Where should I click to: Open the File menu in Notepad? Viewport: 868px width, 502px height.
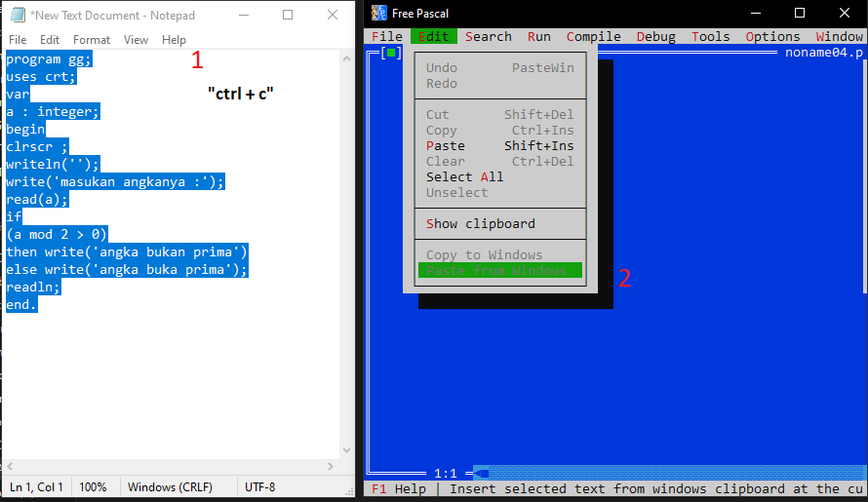[x=18, y=40]
